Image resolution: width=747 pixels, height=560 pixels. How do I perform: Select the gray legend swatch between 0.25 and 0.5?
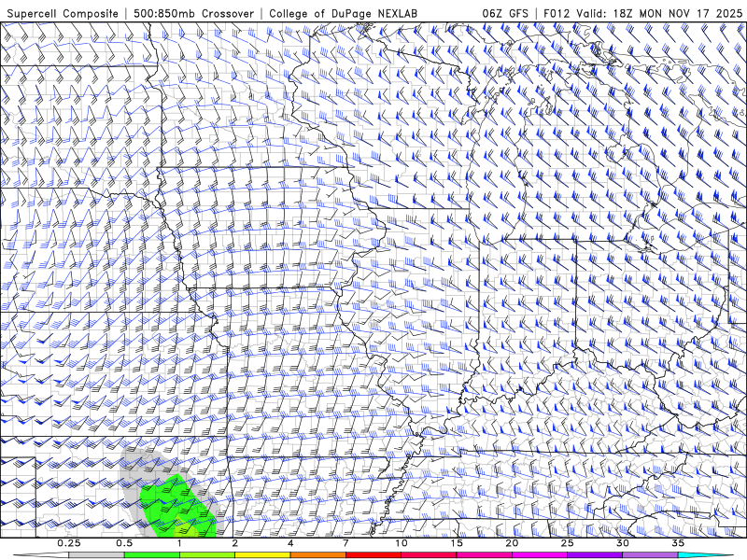point(96,555)
